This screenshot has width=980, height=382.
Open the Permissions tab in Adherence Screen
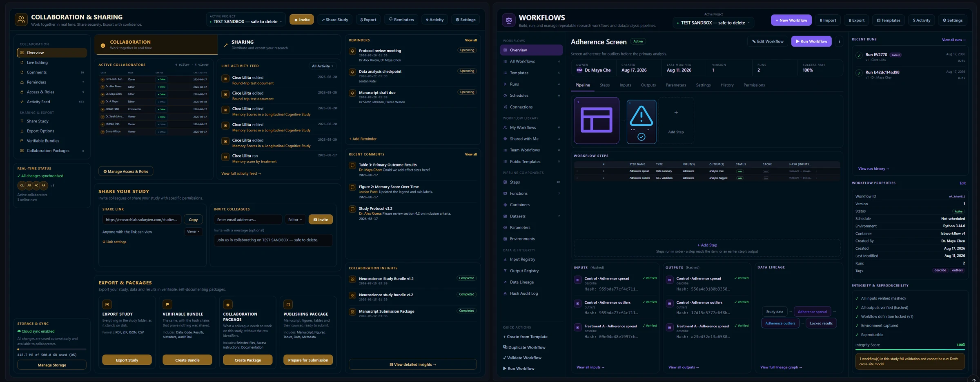tap(754, 85)
